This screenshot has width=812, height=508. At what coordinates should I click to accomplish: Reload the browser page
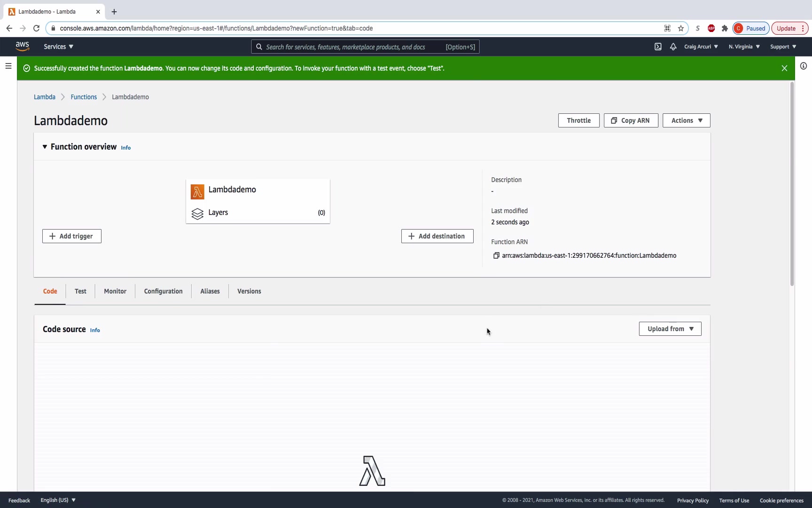36,28
